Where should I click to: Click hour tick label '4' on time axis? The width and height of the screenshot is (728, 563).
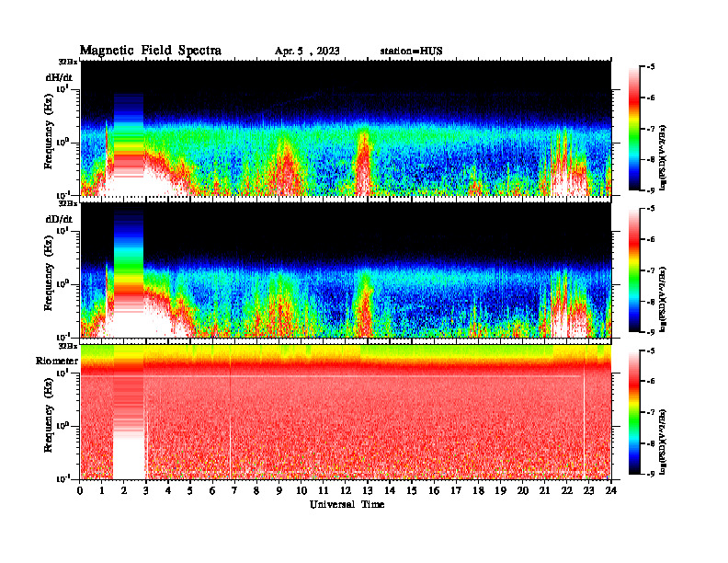[168, 491]
